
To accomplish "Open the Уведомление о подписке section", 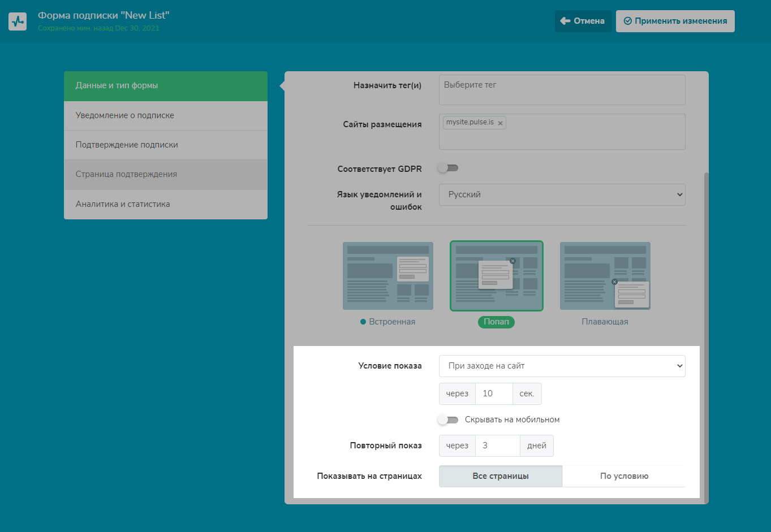I will [x=165, y=115].
